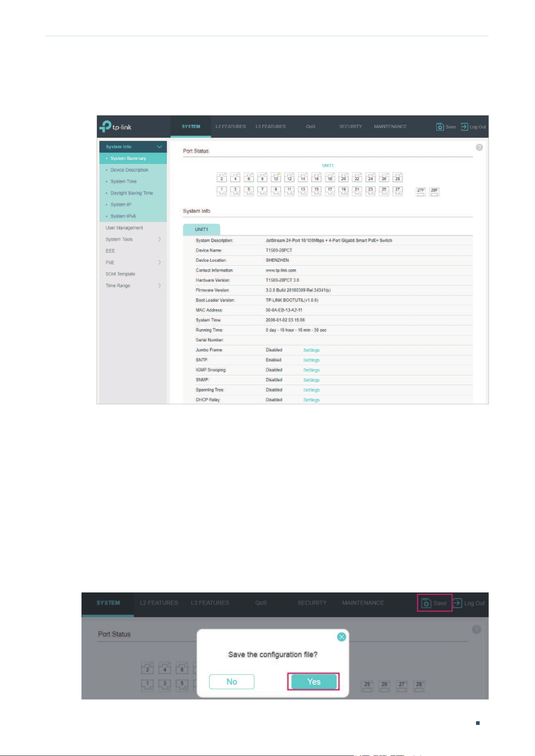This screenshot has height=756, width=535.
Task: Click the UNIT1 label above ports
Action: click(x=328, y=166)
